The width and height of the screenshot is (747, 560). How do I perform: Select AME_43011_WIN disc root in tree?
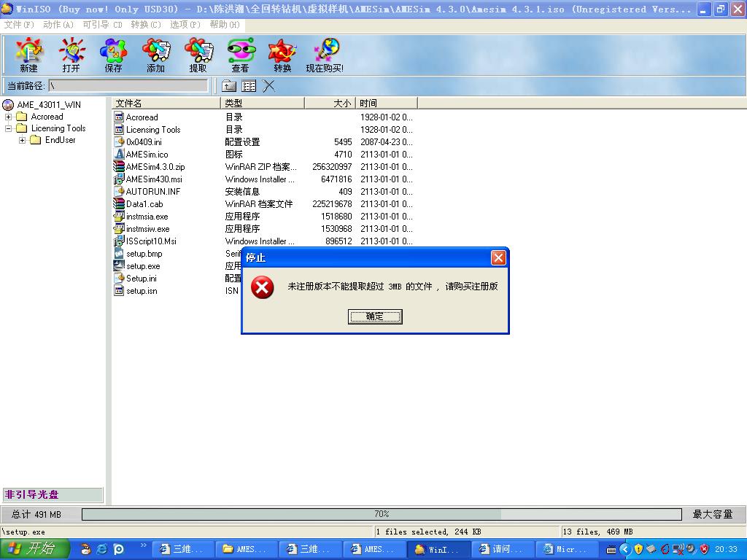pos(49,105)
